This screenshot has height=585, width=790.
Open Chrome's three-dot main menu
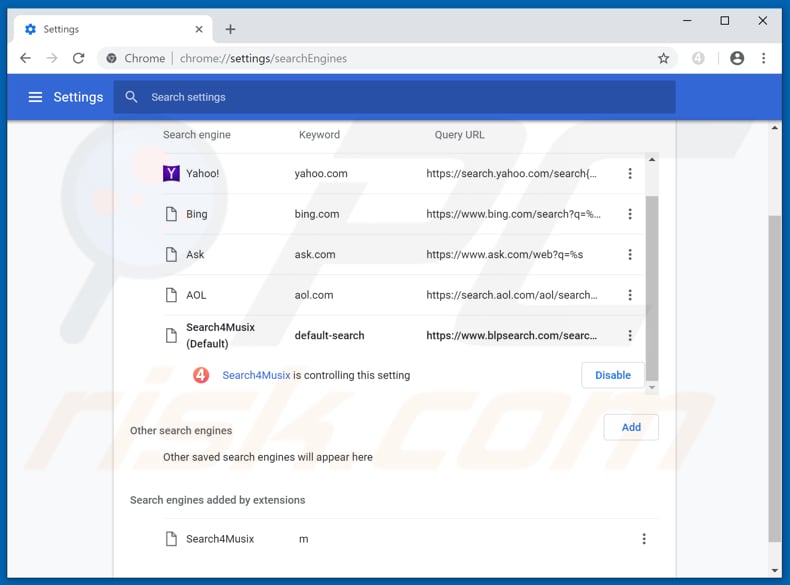tap(764, 58)
